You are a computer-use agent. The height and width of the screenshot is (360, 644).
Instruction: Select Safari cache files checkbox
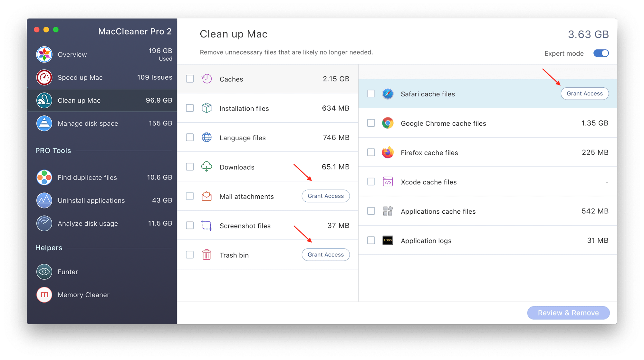pyautogui.click(x=371, y=94)
